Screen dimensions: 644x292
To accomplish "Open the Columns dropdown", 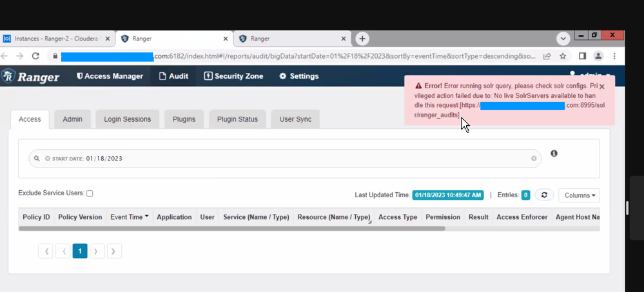I will pos(580,195).
